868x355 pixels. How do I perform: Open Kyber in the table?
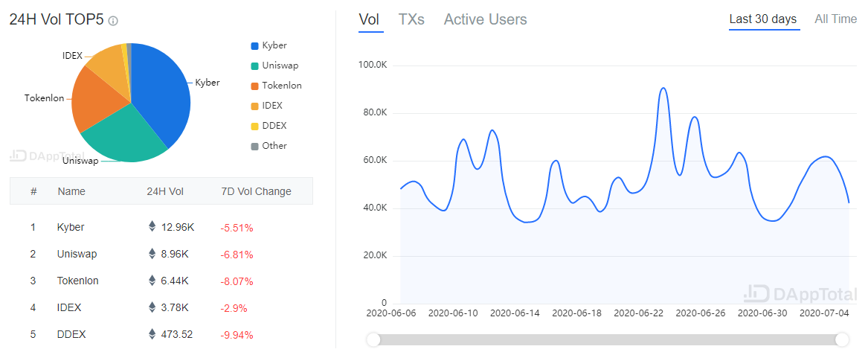[x=71, y=227]
